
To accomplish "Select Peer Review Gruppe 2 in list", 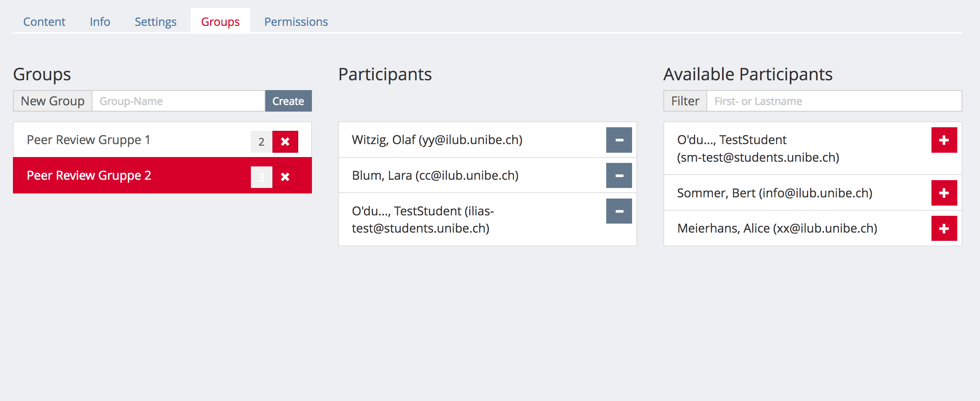I will (89, 175).
